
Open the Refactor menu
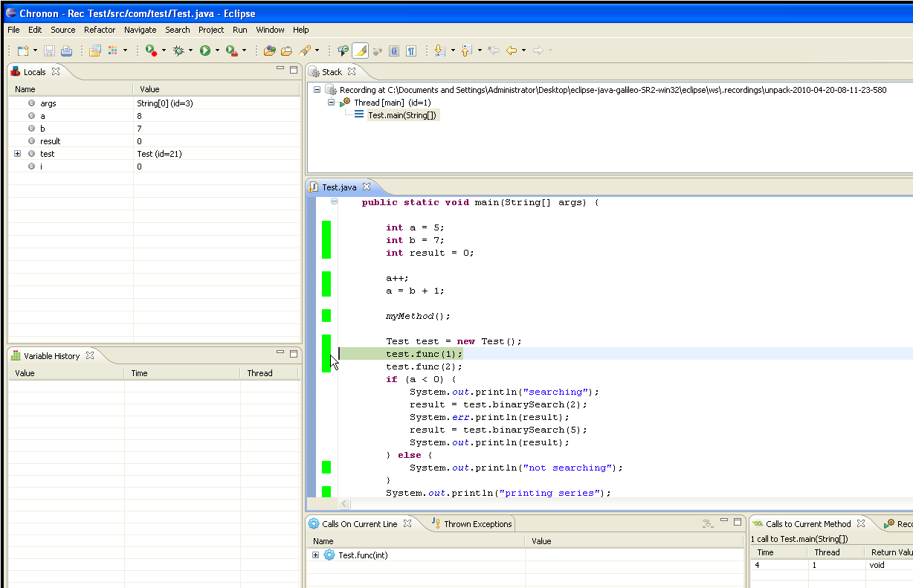(100, 30)
